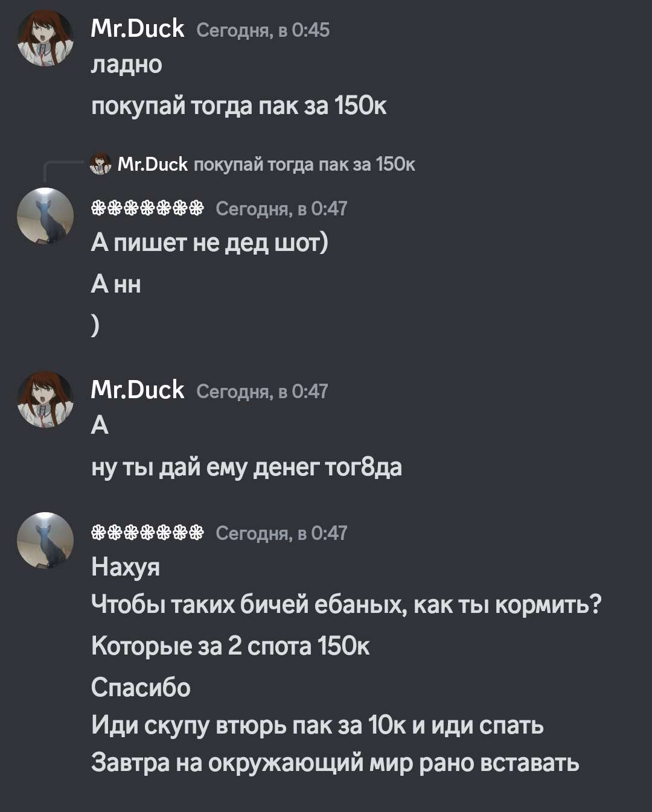The image size is (652, 812).
Task: Click Mr.Duck name in the reply preview
Action: pos(152,164)
